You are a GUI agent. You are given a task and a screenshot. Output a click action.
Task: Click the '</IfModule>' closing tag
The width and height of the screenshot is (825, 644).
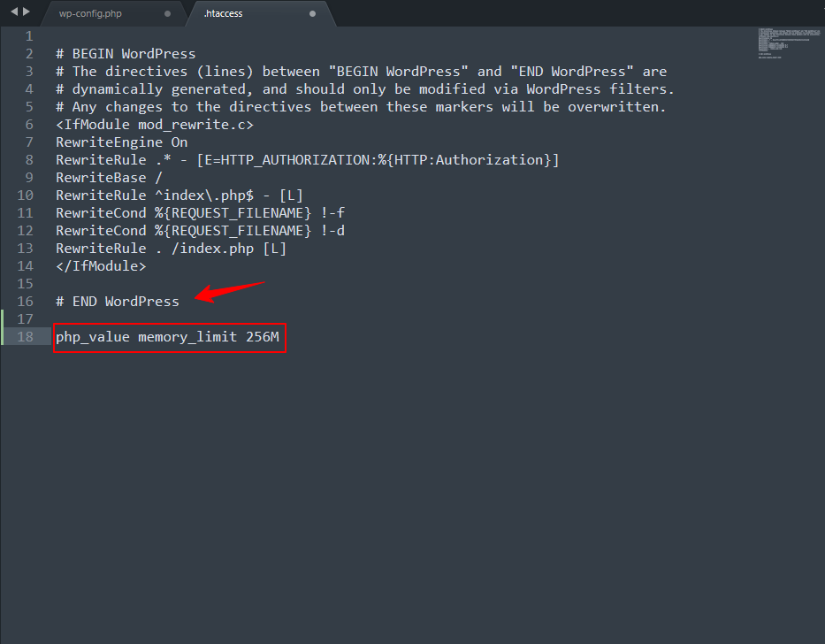101,266
